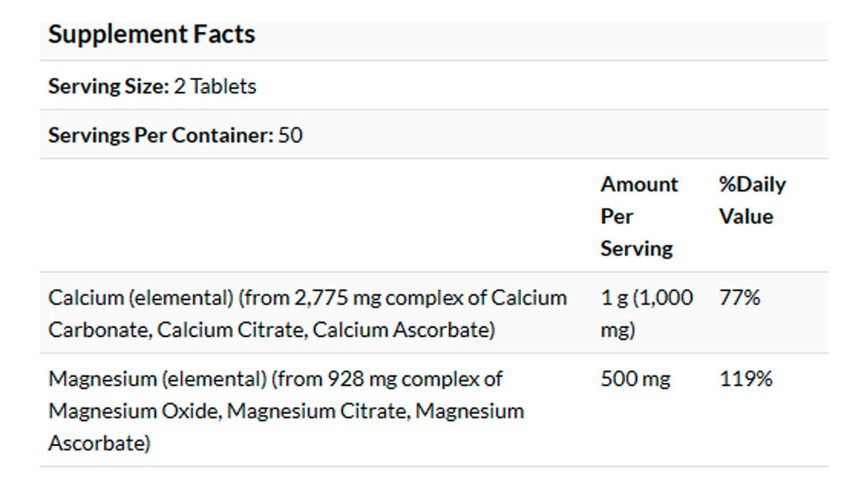Click the Amount Per Serving column header
868x490 pixels.
[639, 216]
